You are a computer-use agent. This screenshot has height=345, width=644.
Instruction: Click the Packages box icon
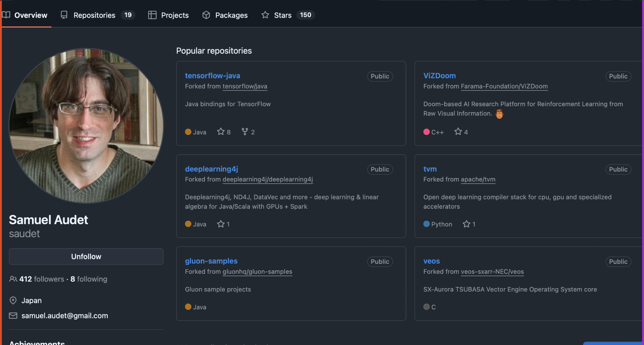(x=206, y=15)
